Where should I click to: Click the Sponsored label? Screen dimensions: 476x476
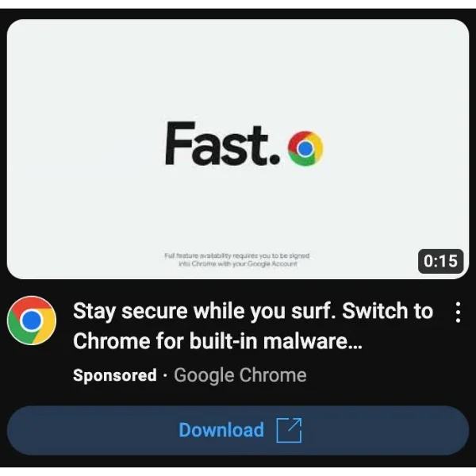[115, 375]
